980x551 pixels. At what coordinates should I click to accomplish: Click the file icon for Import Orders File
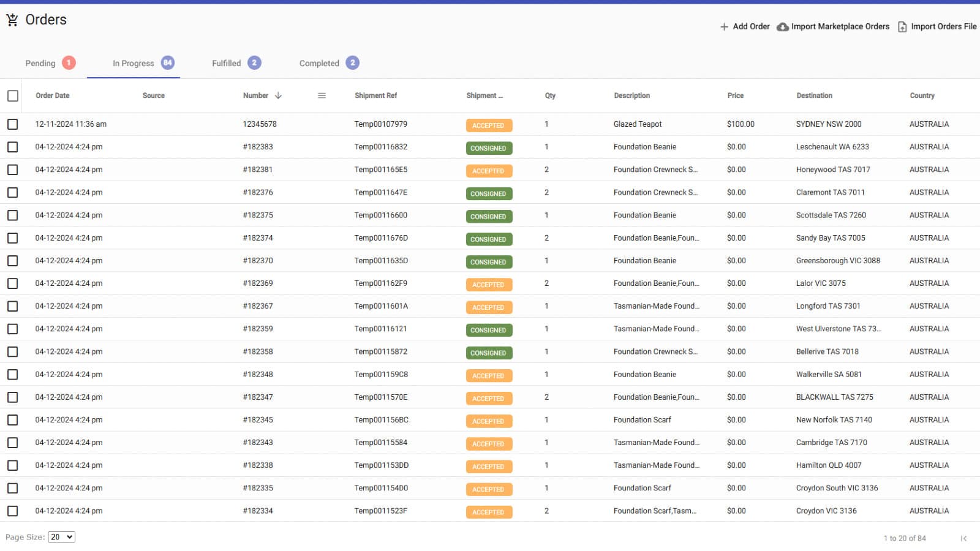pos(902,27)
